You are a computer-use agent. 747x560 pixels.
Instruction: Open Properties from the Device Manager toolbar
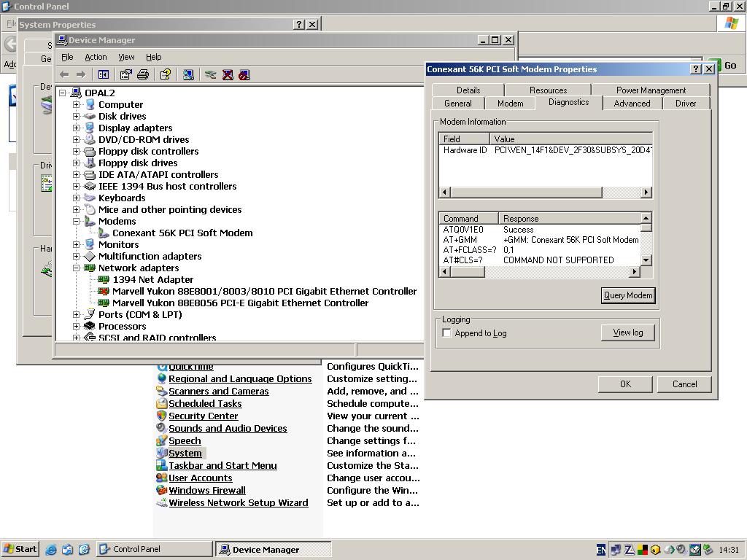tap(125, 75)
